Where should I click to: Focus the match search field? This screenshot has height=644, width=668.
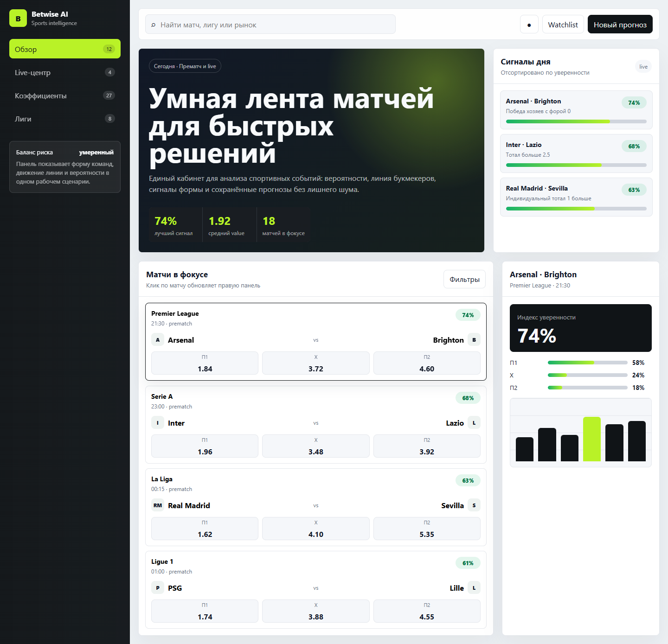270,25
